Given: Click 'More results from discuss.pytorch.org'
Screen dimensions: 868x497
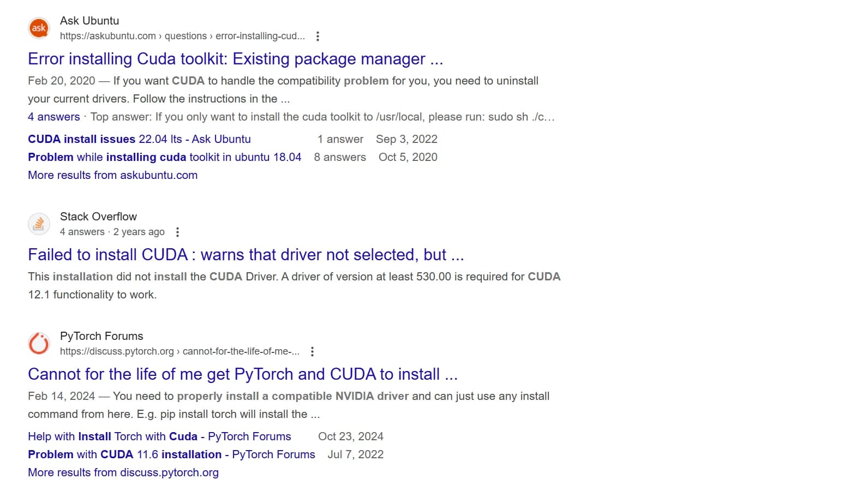Looking at the screenshot, I should [x=123, y=472].
